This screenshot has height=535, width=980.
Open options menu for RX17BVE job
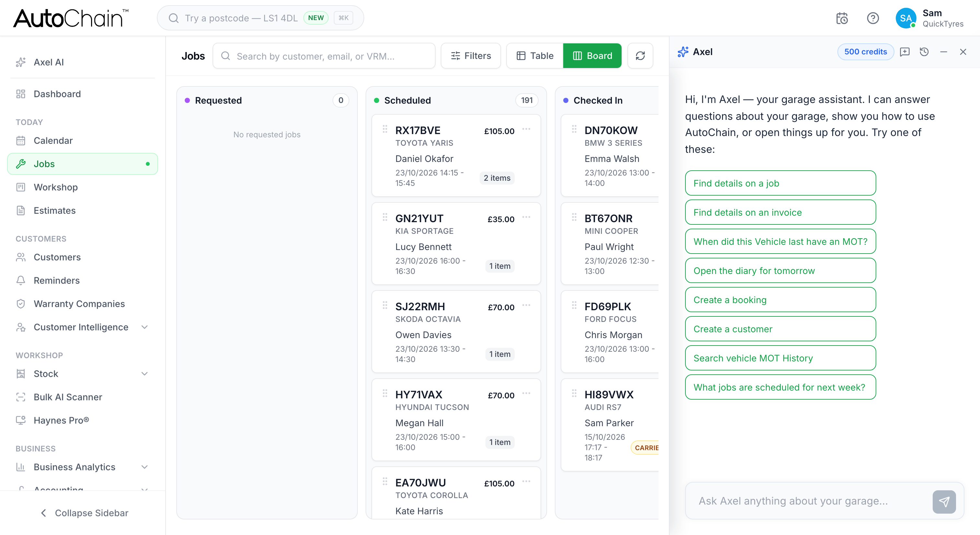[x=526, y=129]
